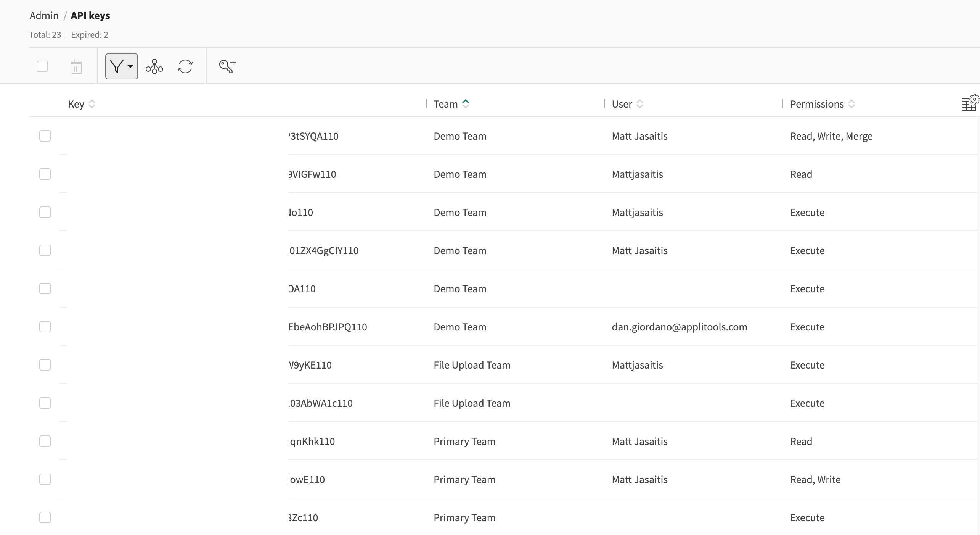Click the File Upload Team 03AbWA1c110 row
This screenshot has height=535, width=980.
tap(472, 403)
